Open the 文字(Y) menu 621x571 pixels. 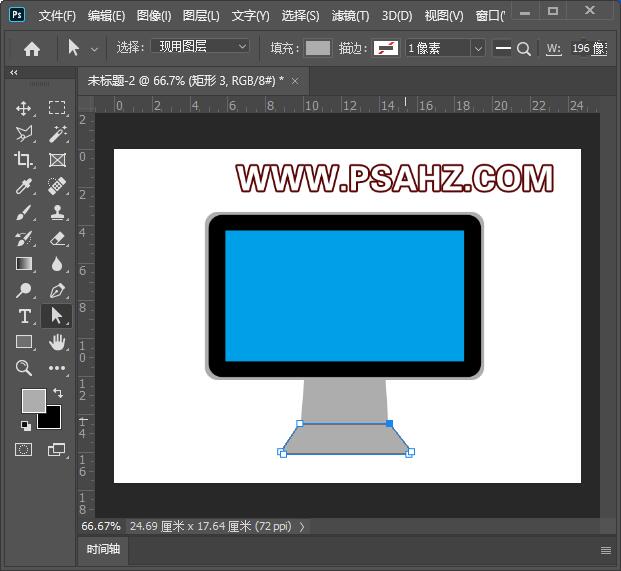tap(250, 16)
